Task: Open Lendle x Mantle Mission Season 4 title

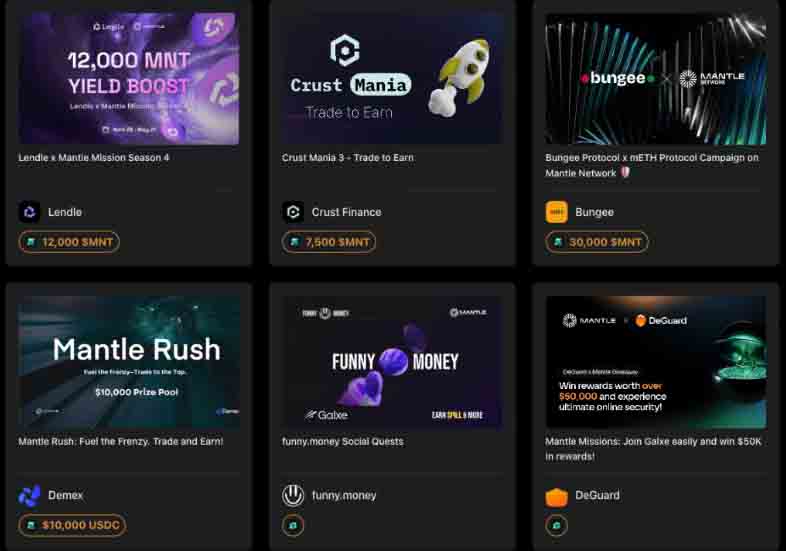Action: [x=94, y=157]
